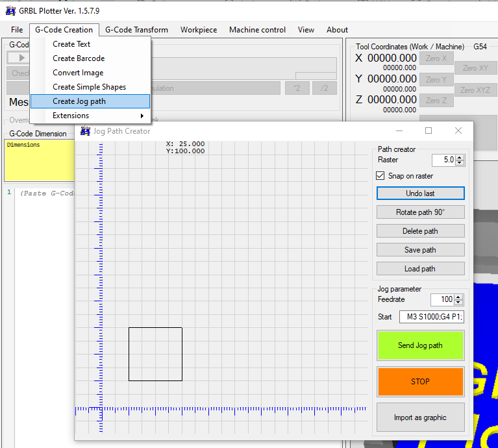Click the Start G-code command field
Viewport: 498px width, 448px height.
(x=430, y=317)
